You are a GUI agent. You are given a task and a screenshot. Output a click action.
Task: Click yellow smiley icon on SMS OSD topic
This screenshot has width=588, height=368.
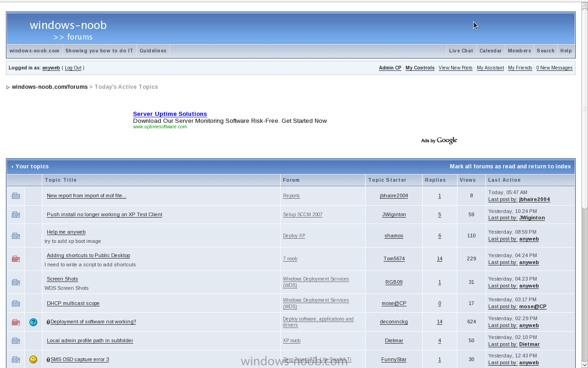(33, 359)
